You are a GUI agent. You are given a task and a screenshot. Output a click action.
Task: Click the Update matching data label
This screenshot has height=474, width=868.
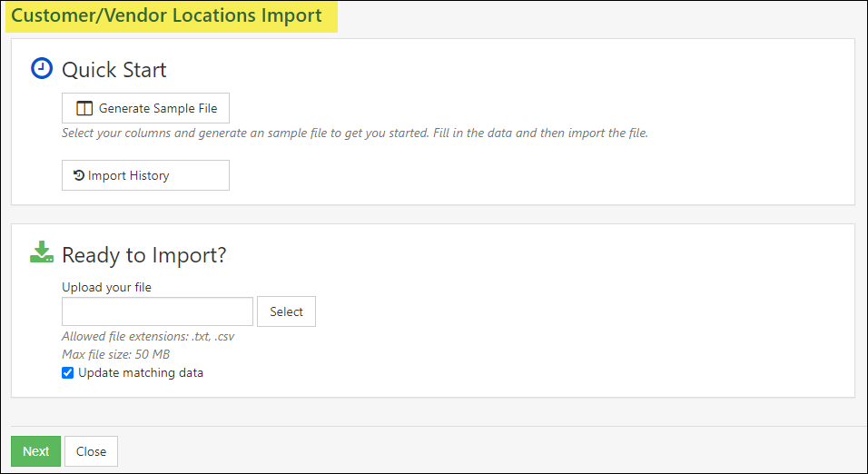pyautogui.click(x=141, y=372)
